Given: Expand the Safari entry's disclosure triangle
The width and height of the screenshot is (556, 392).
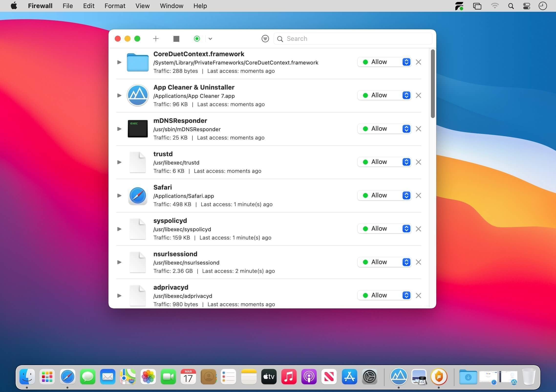Looking at the screenshot, I should click(x=119, y=196).
